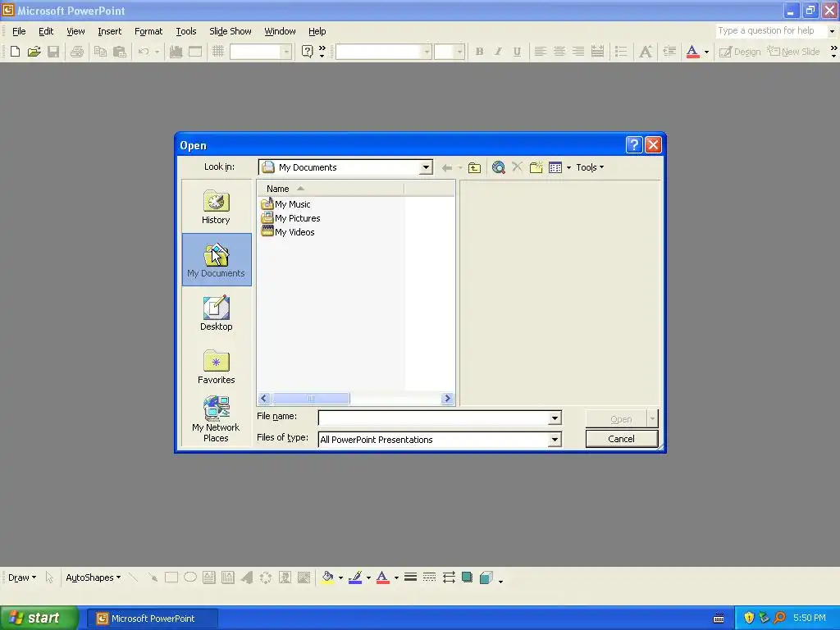Expand the Look in folder dropdown
Screen dimensions: 840x630
[426, 167]
